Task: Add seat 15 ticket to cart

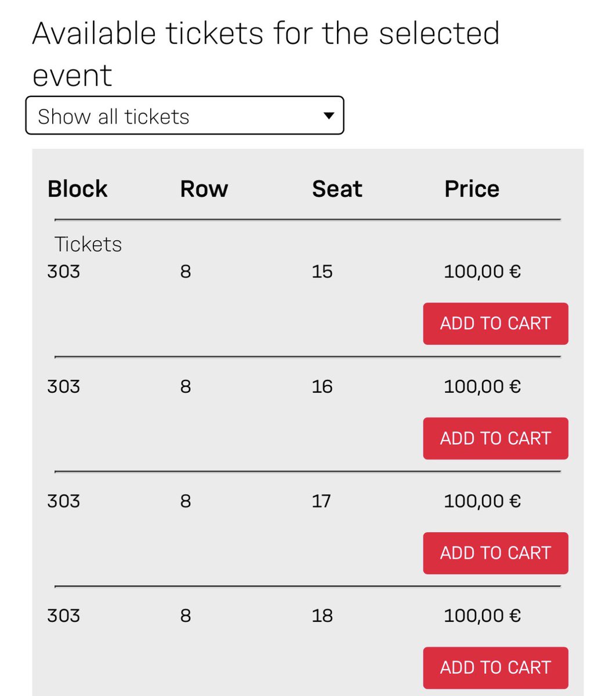Action: 495,324
